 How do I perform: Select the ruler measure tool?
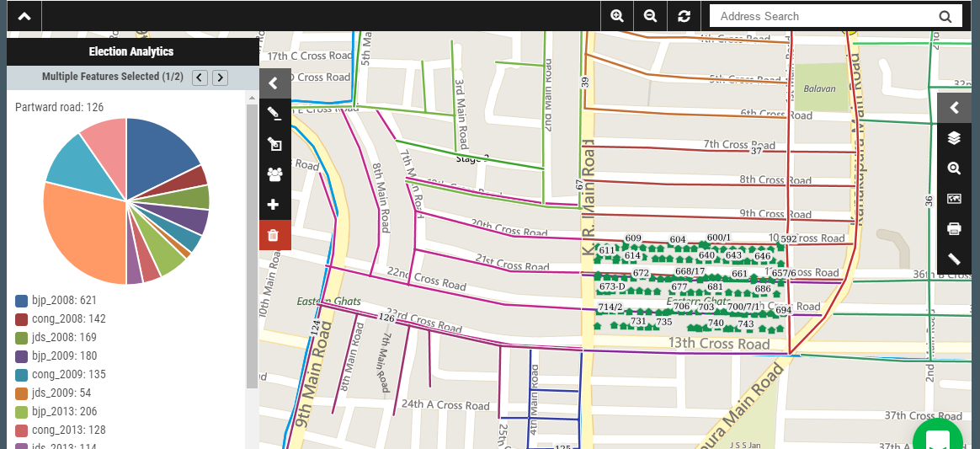pos(954,259)
